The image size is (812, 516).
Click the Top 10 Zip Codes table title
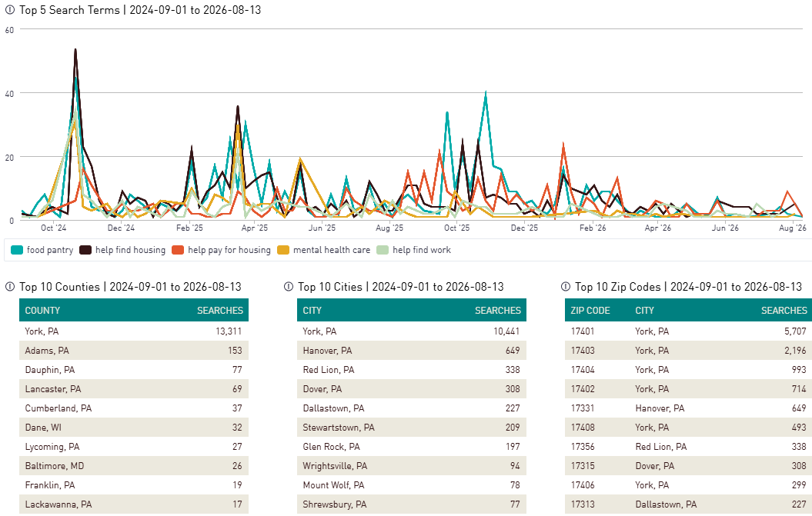coord(688,287)
